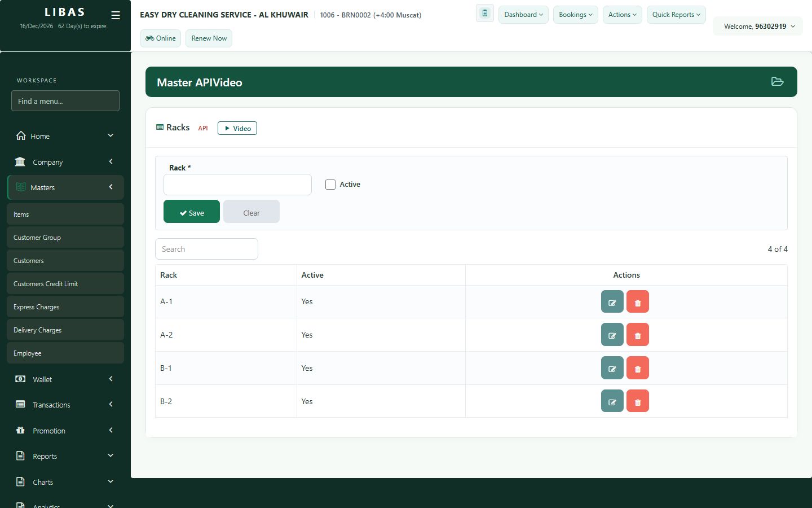Screen dimensions: 812x508
Task: Edit rack B-1 using pencil icon
Action: click(x=612, y=368)
